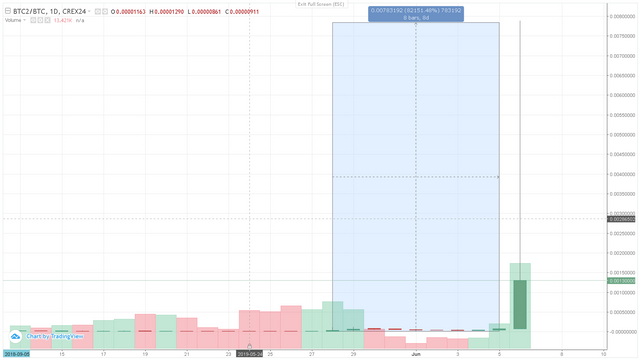Image resolution: width=640 pixels, height=360 pixels.
Task: Open the BTC2/BTC, 1D, CREX24 title
Action: 49,11
